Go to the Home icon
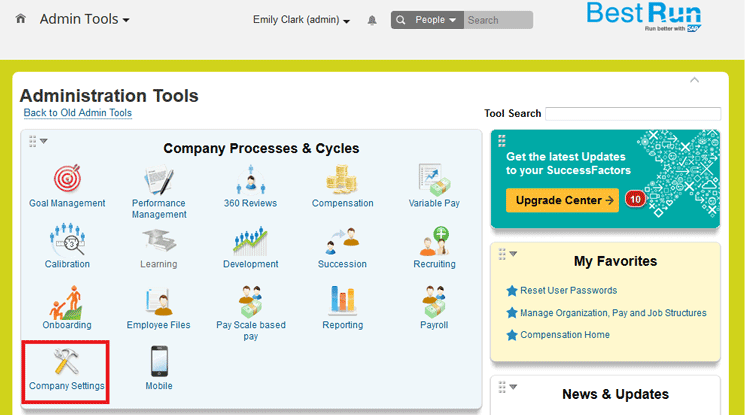This screenshot has width=745, height=415. point(21,19)
